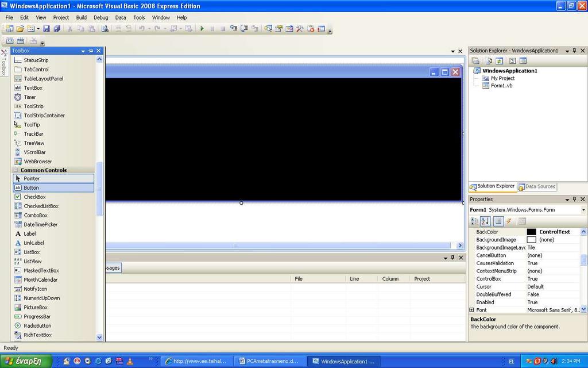The image size is (588, 368).
Task: Select the Pointer tool in Toolbox
Action: [53, 178]
